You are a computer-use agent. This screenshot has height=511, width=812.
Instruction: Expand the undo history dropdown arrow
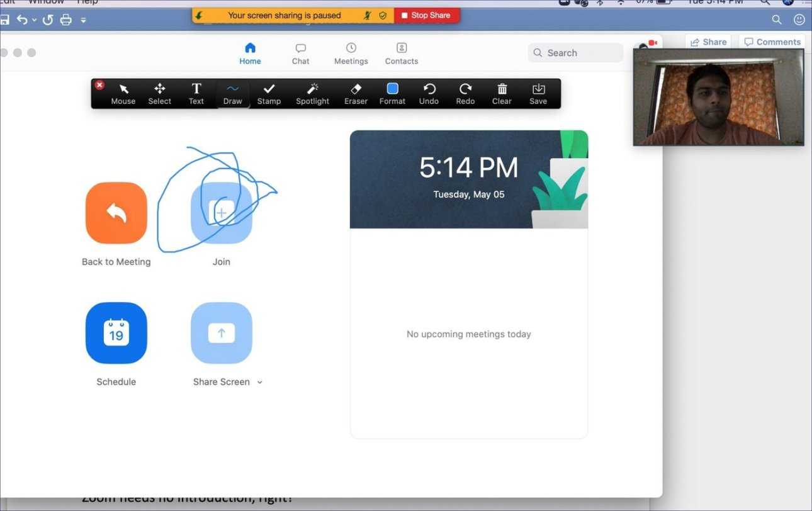[34, 20]
